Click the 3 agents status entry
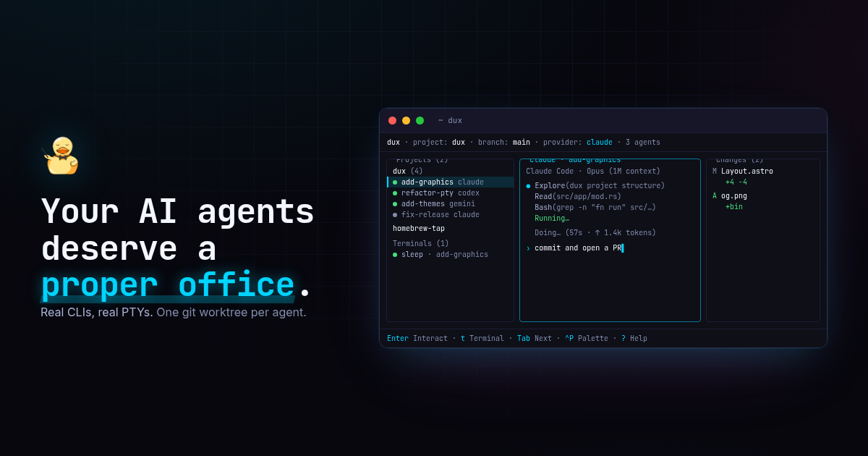Image resolution: width=868 pixels, height=456 pixels. click(643, 143)
